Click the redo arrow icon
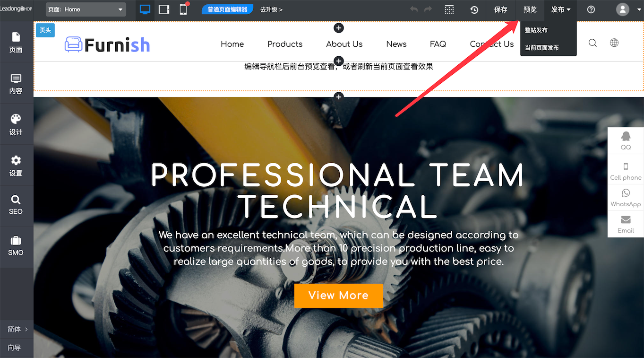This screenshot has width=644, height=358. (428, 9)
